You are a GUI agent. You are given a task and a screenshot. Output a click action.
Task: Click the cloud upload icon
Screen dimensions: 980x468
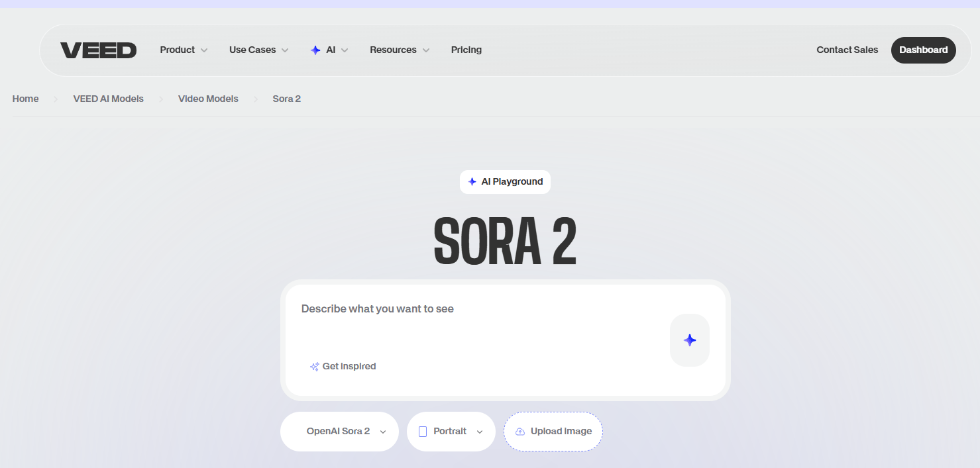tap(520, 432)
